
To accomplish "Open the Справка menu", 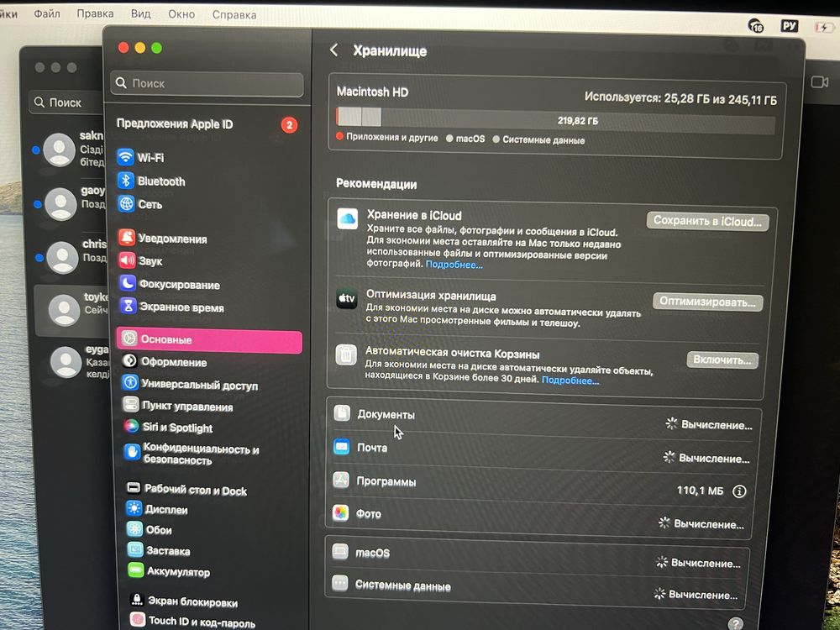I will [234, 15].
